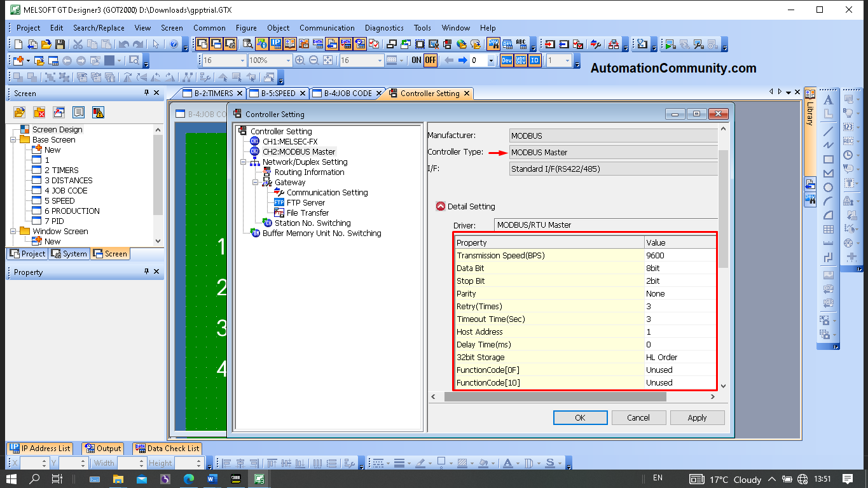Open the 100% zoom level dropdown
The image size is (868, 488).
(288, 59)
